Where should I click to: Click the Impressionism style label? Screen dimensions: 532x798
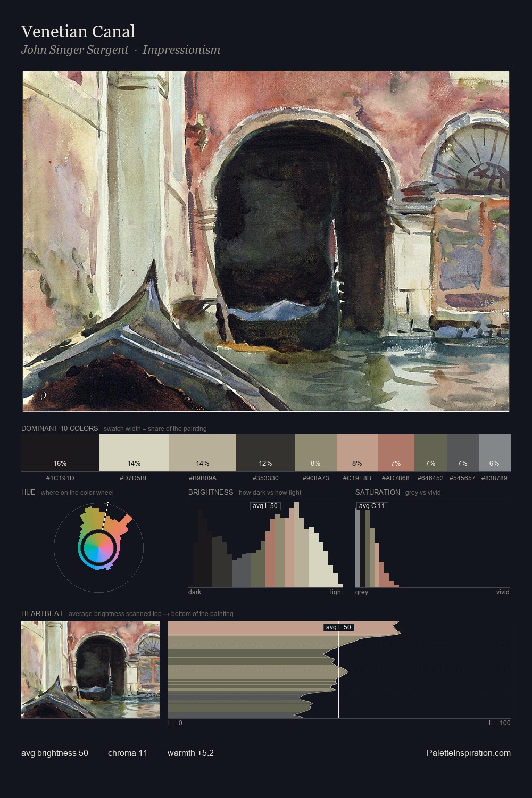(x=181, y=50)
